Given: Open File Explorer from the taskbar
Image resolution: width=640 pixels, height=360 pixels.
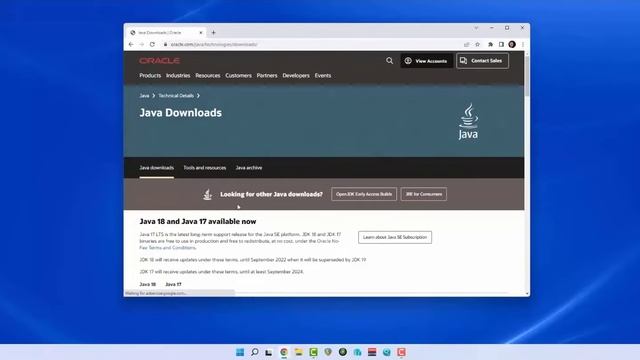Looking at the screenshot, I should (x=298, y=352).
